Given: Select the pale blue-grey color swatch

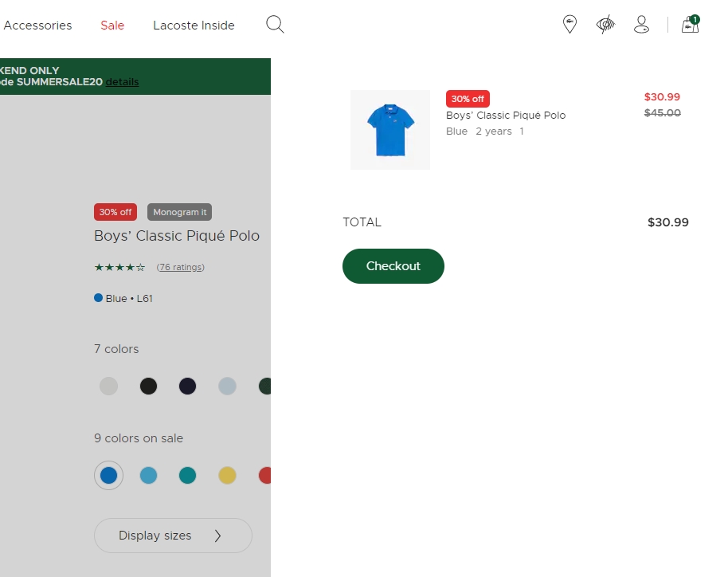Looking at the screenshot, I should [x=228, y=386].
